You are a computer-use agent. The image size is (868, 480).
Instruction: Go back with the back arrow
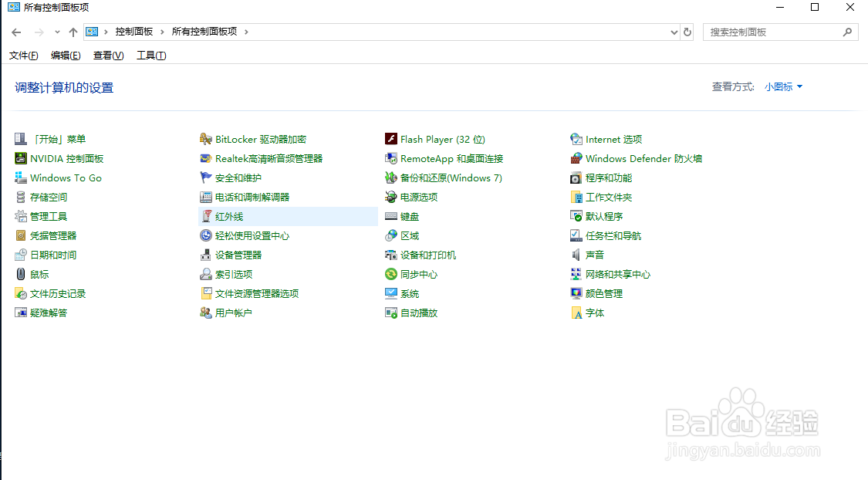pyautogui.click(x=16, y=32)
